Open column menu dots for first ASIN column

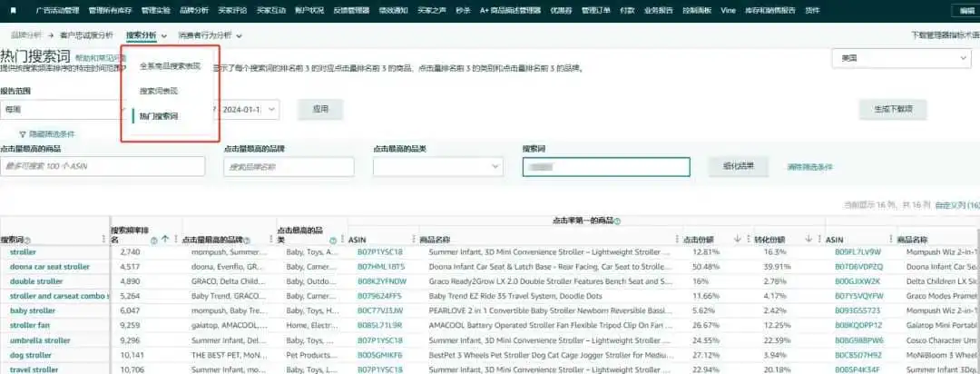tap(413, 240)
